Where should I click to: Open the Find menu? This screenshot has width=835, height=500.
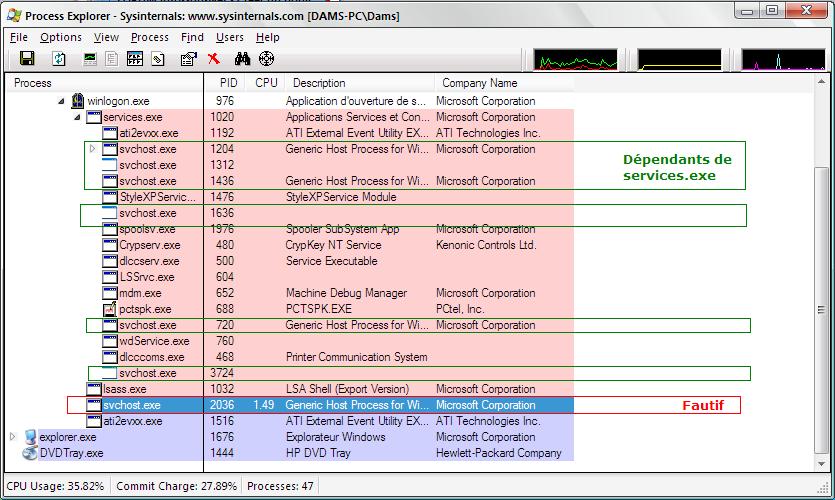tap(192, 37)
